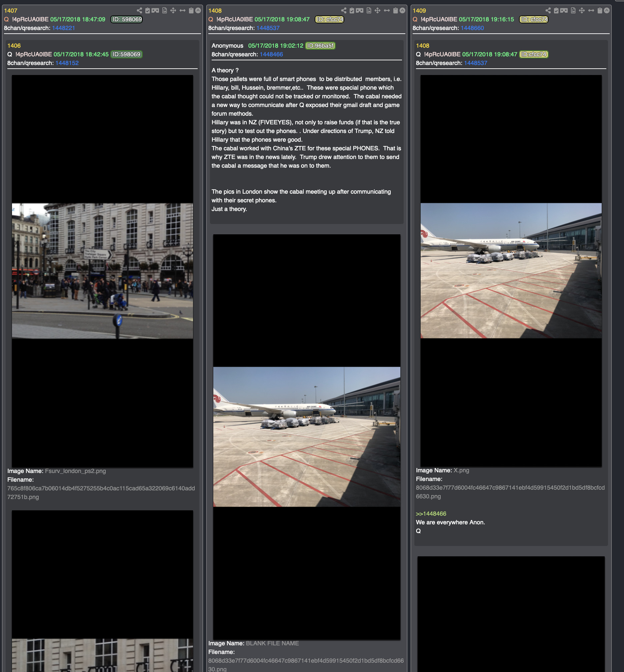Click the share icon on post 1409
The height and width of the screenshot is (672, 624).
tap(548, 10)
